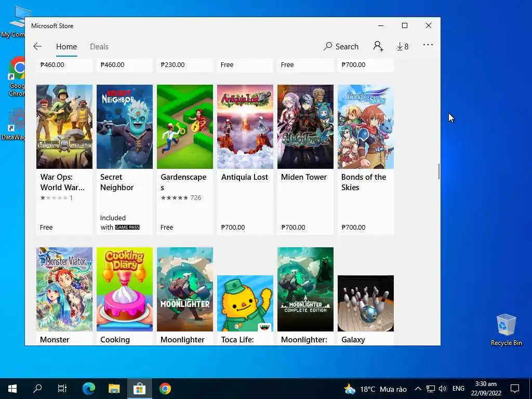Click the Gardenscapes title text
This screenshot has width=532, height=399.
[183, 182]
